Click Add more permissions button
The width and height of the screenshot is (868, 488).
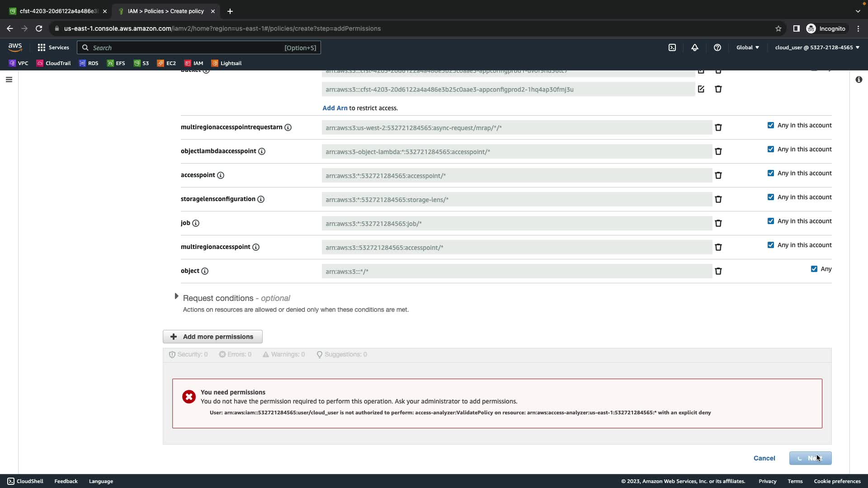[212, 337]
